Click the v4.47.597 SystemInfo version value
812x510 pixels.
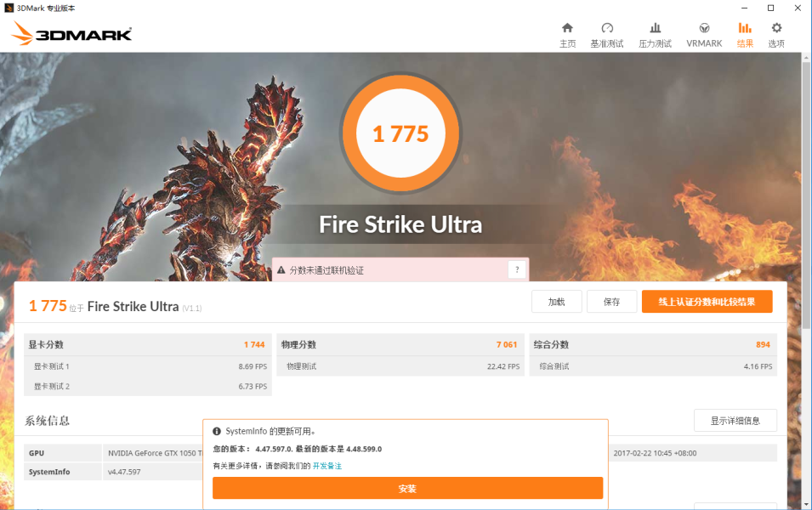(x=124, y=473)
